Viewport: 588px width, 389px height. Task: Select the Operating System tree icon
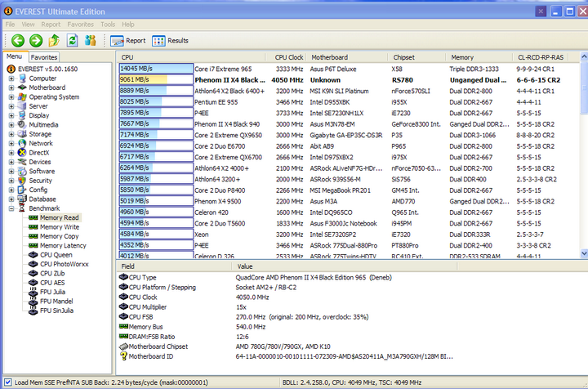pyautogui.click(x=23, y=96)
